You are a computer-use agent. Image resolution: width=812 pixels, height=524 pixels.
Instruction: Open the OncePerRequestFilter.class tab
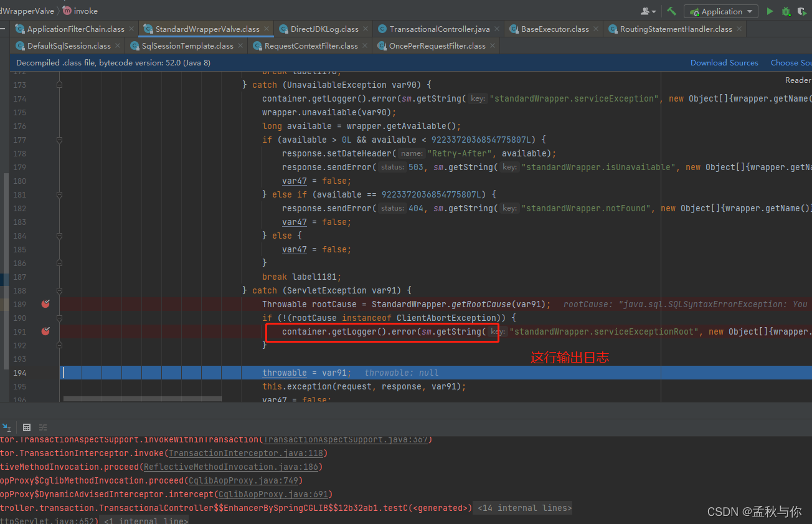click(x=437, y=45)
